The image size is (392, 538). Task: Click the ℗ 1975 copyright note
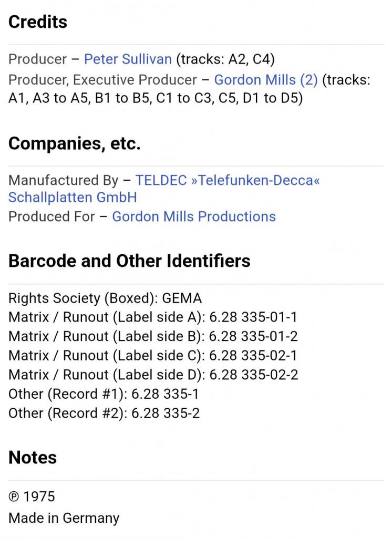[x=32, y=496]
